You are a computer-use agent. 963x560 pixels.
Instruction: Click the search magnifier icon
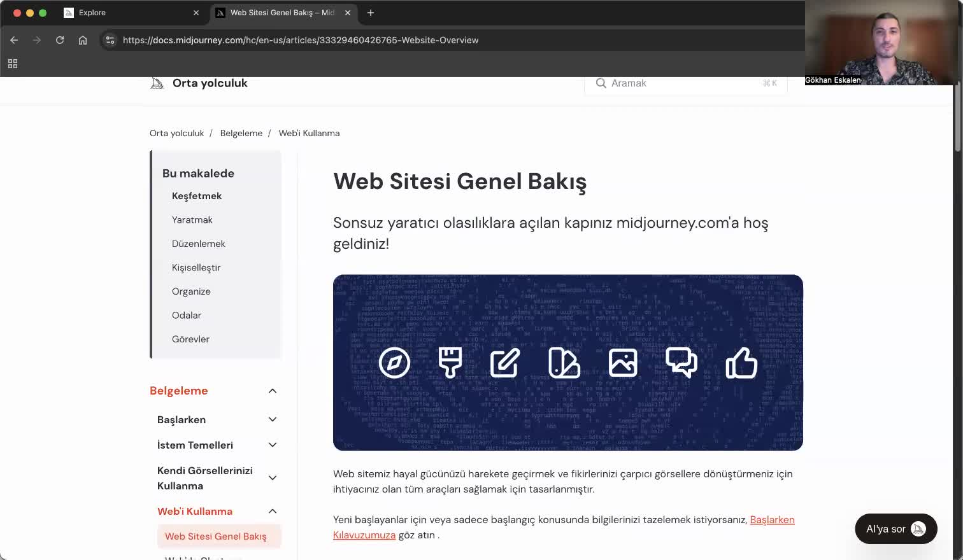tap(601, 83)
